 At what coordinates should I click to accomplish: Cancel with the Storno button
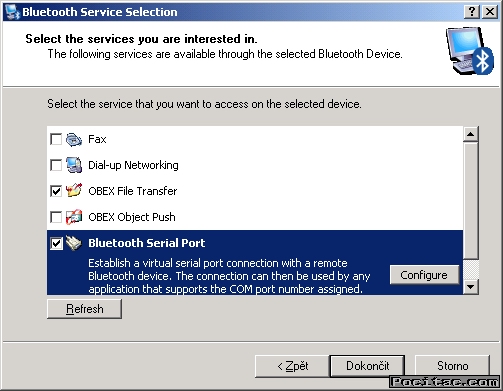coord(452,366)
